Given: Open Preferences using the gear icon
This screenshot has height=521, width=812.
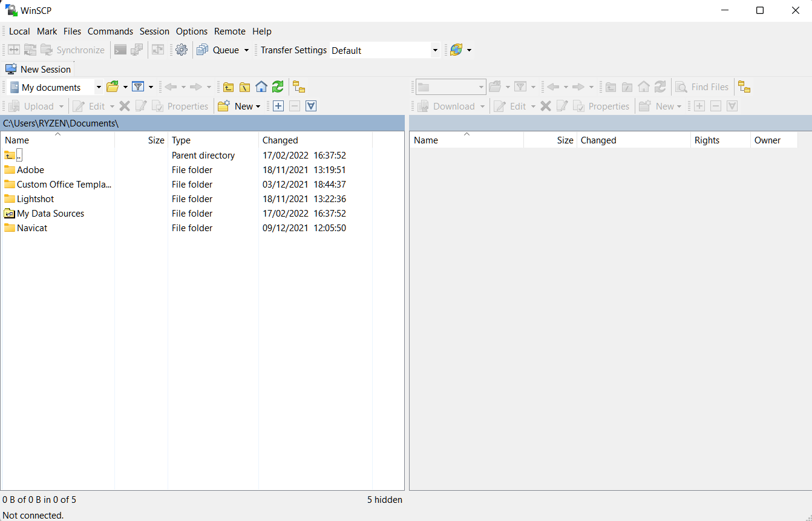Looking at the screenshot, I should click(x=182, y=50).
